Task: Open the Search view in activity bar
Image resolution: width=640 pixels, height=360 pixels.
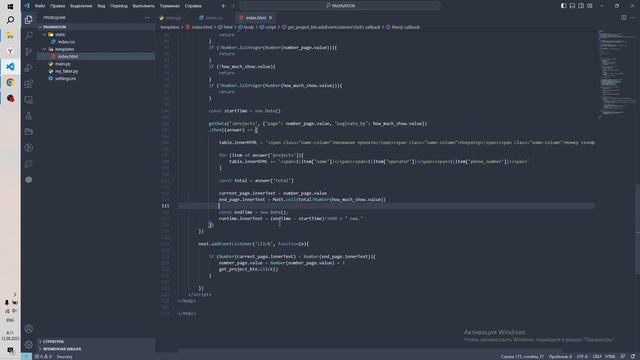Action: [29, 36]
